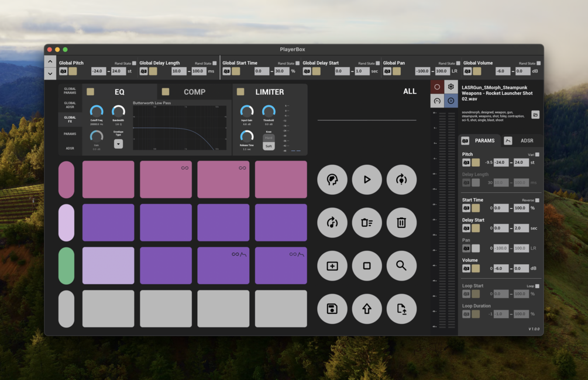Toggle the Pitch Vari checkbox
The image size is (588, 380).
(x=537, y=154)
